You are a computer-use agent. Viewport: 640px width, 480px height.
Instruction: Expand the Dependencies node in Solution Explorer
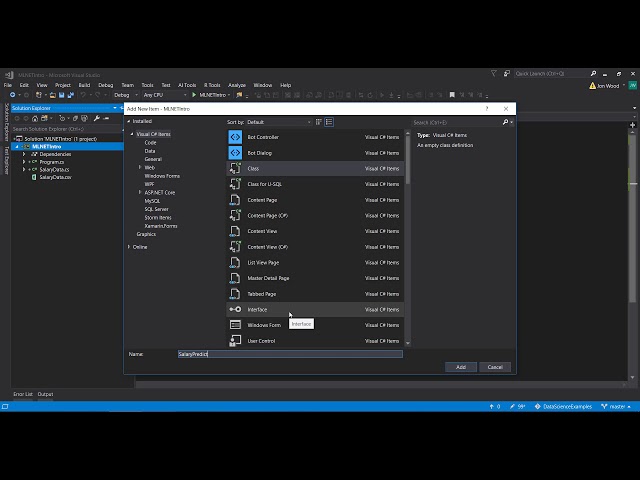[x=24, y=154]
